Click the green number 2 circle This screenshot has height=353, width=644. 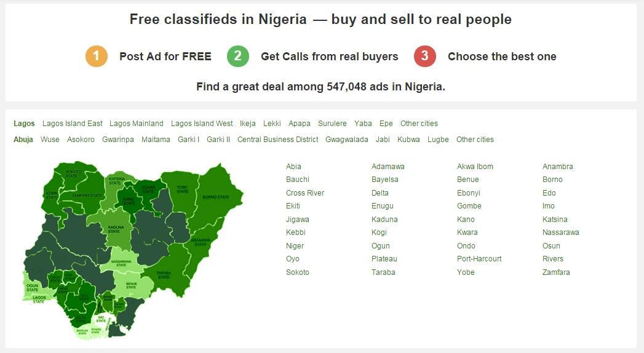pos(237,57)
